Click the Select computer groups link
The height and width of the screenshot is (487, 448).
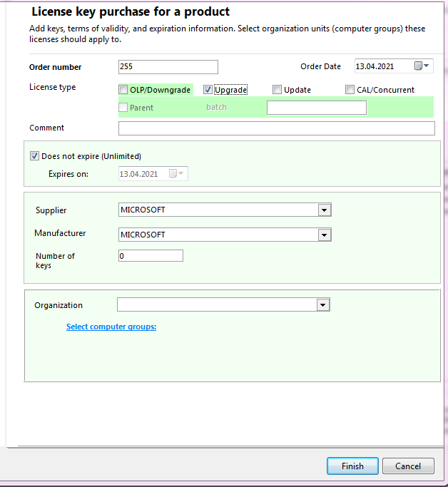(111, 327)
